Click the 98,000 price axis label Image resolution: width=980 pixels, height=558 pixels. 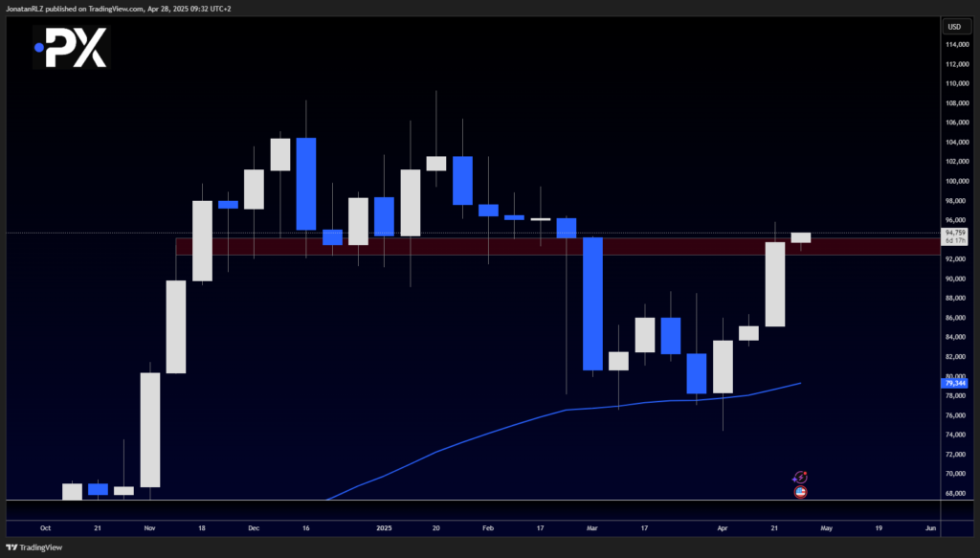pyautogui.click(x=957, y=201)
